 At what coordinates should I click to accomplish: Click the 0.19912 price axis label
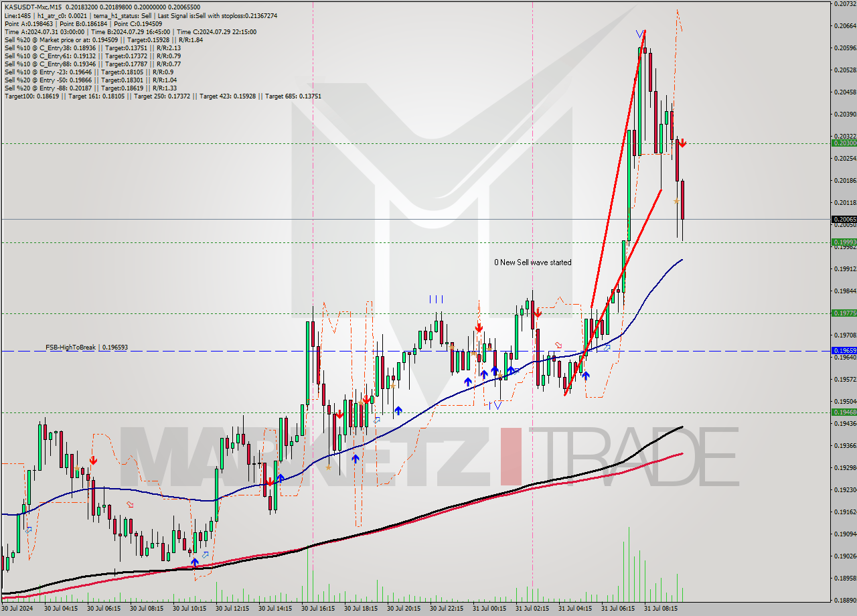coord(844,269)
